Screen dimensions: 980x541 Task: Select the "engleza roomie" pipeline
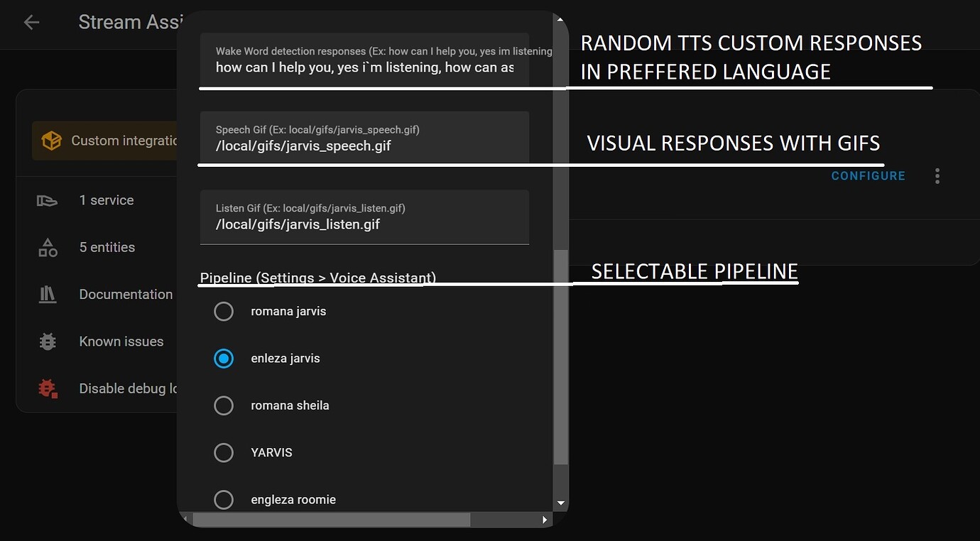pos(224,499)
